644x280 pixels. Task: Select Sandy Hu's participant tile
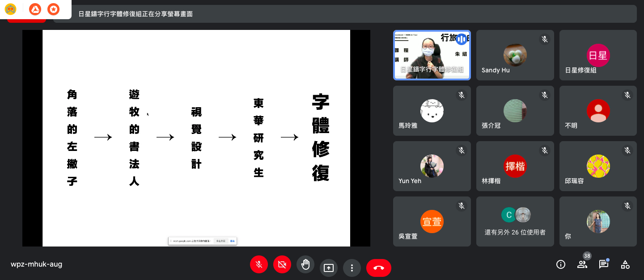click(515, 55)
